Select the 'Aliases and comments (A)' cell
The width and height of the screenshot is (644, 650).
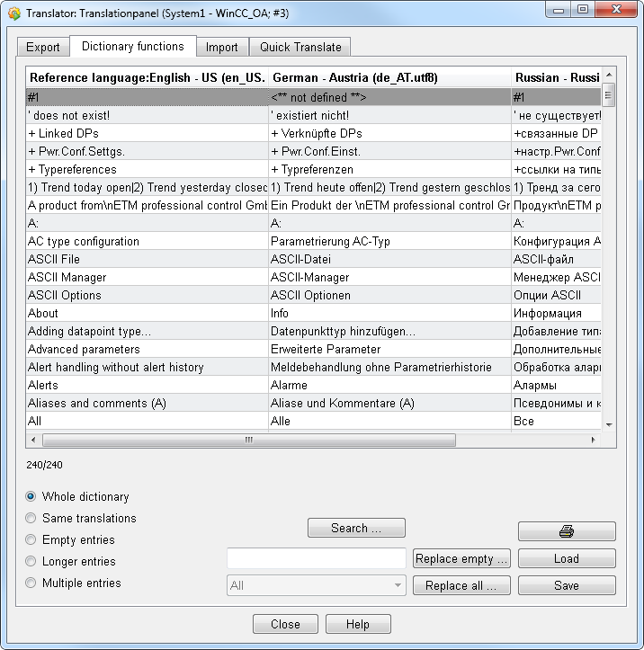[148, 403]
